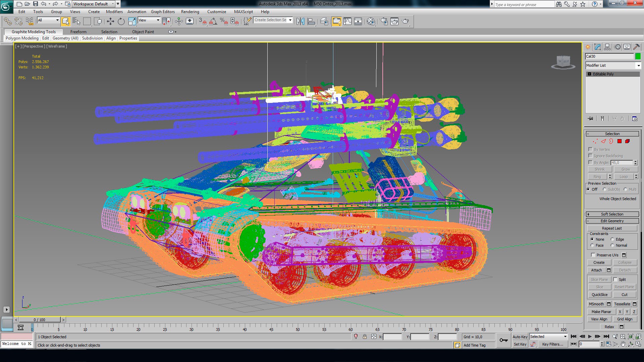Click Pin Stack icon

tap(590, 119)
